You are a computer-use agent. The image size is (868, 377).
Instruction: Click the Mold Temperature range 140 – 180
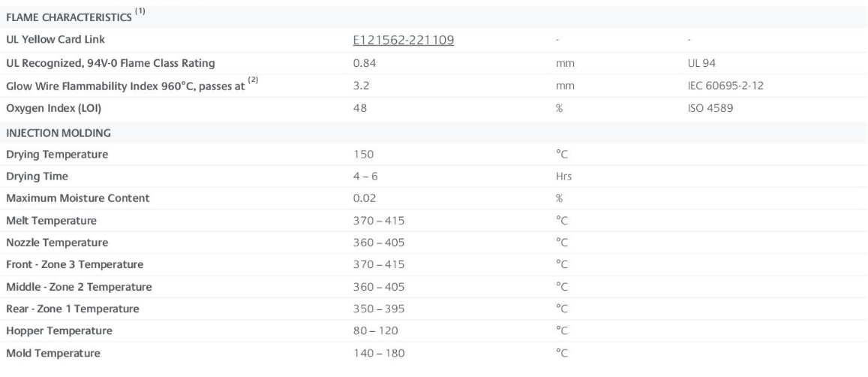point(380,353)
